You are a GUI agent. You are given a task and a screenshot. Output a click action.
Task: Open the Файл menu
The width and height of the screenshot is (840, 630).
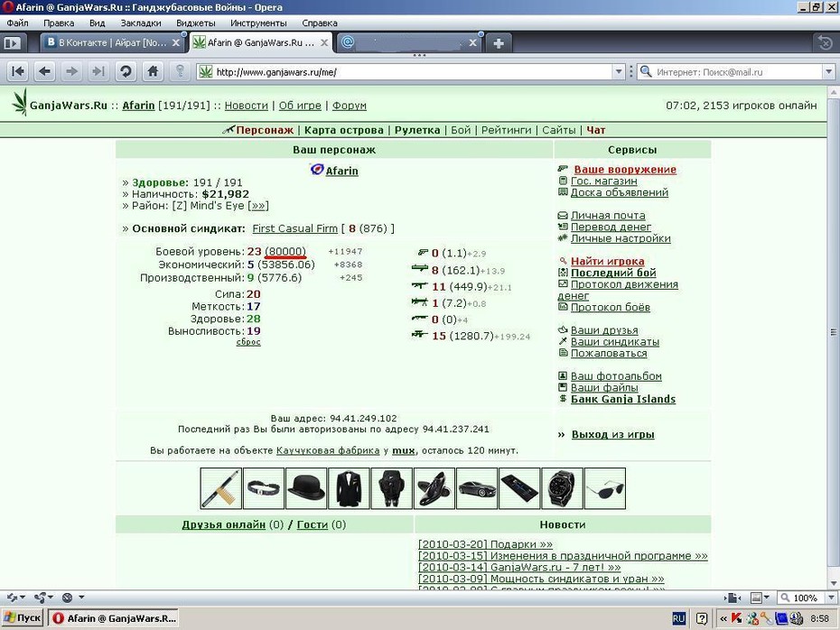pos(17,23)
